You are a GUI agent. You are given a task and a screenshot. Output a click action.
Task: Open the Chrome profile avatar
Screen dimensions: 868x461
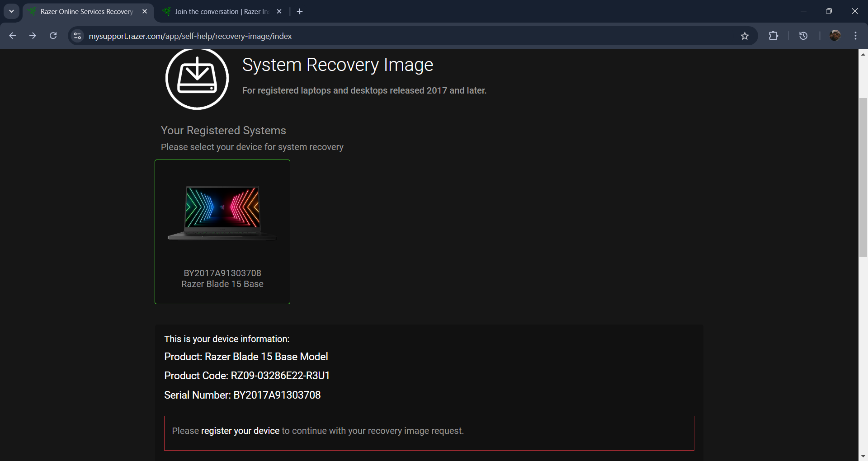point(835,36)
